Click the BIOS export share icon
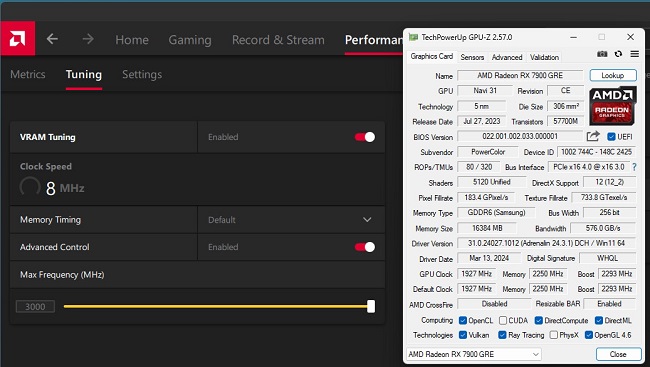 (x=593, y=136)
